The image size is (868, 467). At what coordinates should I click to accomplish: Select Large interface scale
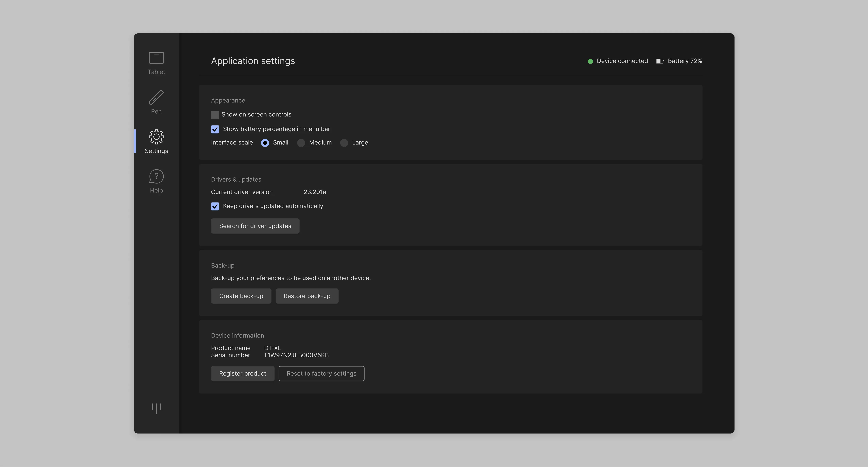click(344, 143)
